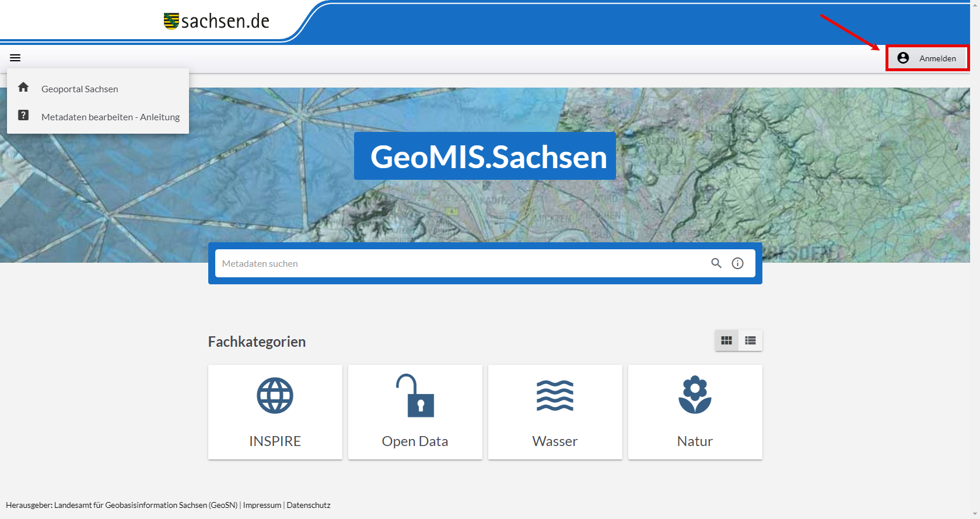Screen dimensions: 980x519
Task: Open Metadaten bearbeiten - Anleitung entry
Action: (x=110, y=117)
